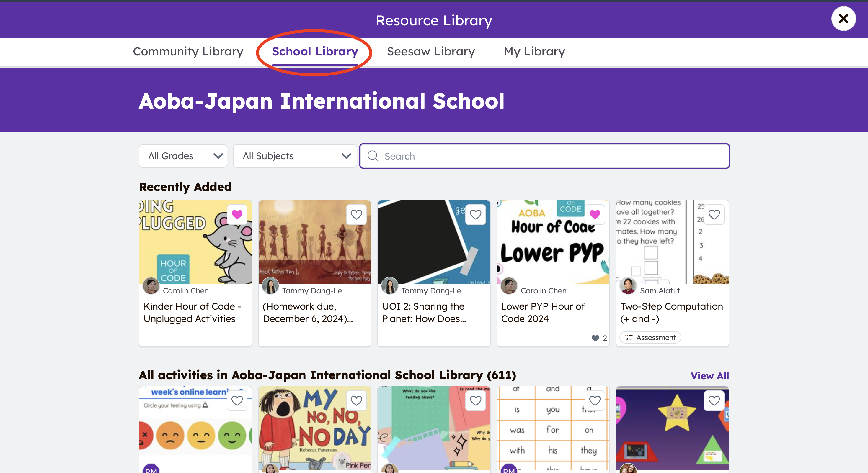Screen dimensions: 868x473
Task: Unfavorite Kinder Hour of Code activity
Action: pyautogui.click(x=237, y=214)
